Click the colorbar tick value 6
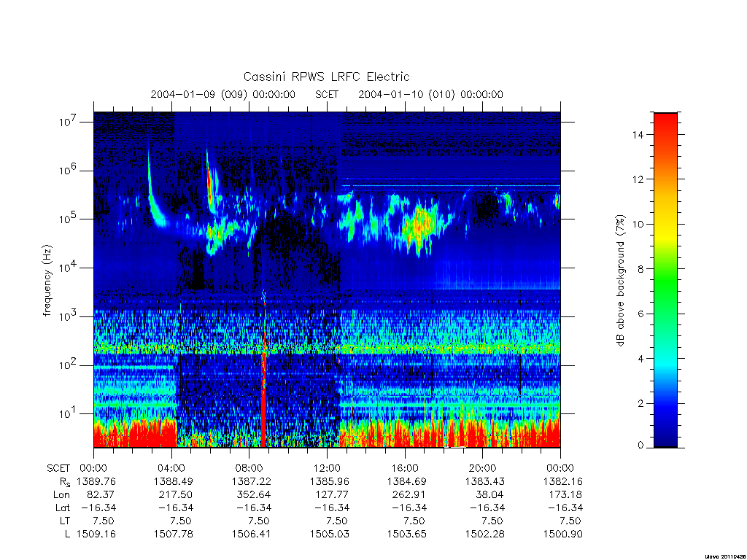The image size is (747, 560). click(640, 314)
